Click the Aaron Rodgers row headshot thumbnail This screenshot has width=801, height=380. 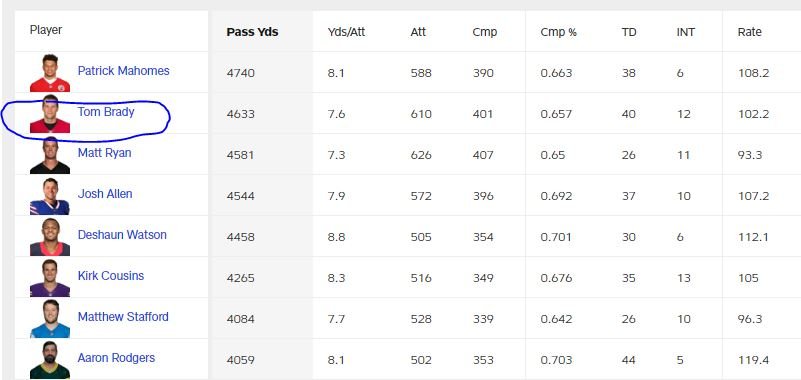pyautogui.click(x=50, y=360)
